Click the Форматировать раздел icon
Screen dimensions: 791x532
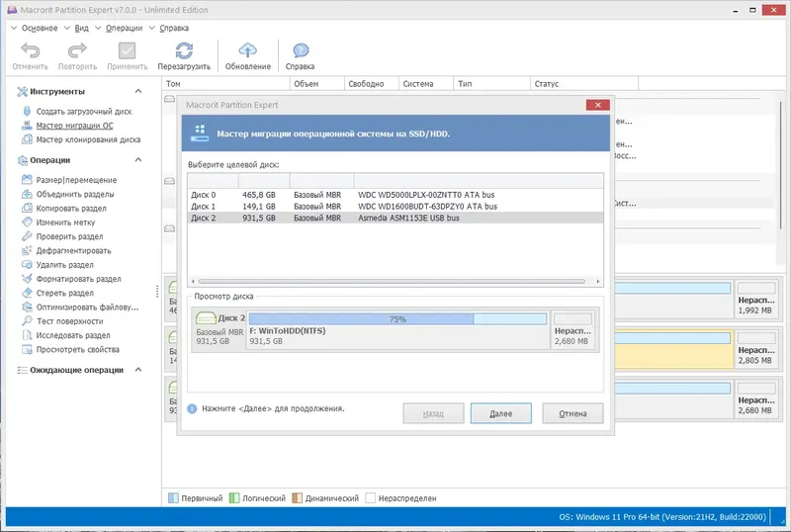[x=28, y=279]
